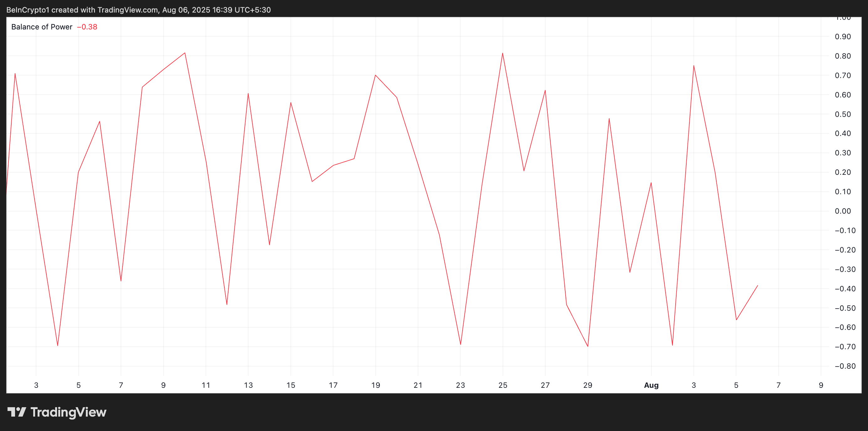Click the Balance of Power indicator label

(x=42, y=27)
